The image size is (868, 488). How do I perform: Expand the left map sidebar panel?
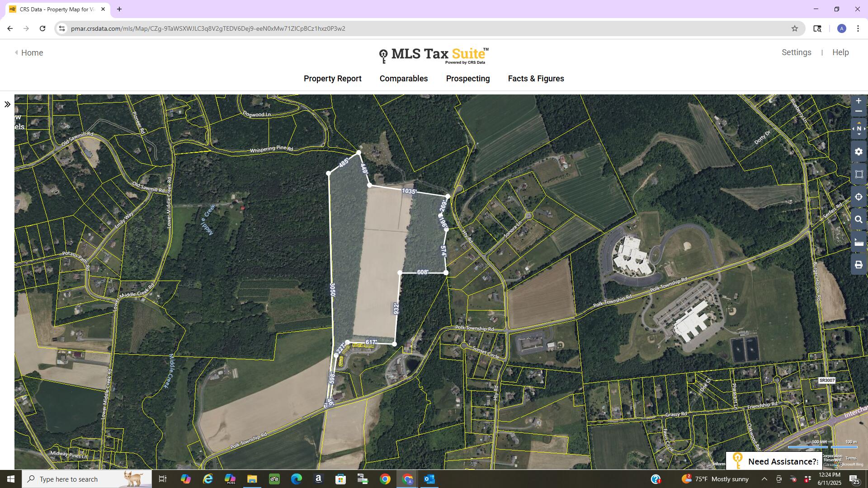[x=8, y=104]
